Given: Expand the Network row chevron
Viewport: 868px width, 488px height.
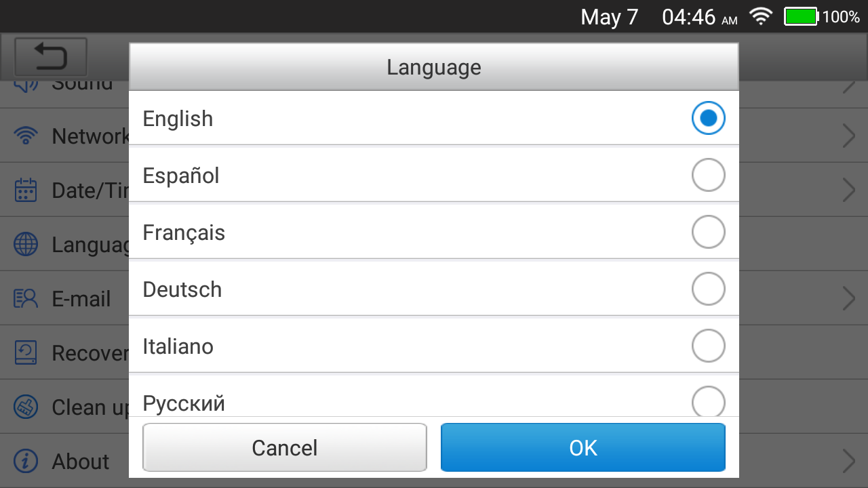Looking at the screenshot, I should [x=848, y=136].
